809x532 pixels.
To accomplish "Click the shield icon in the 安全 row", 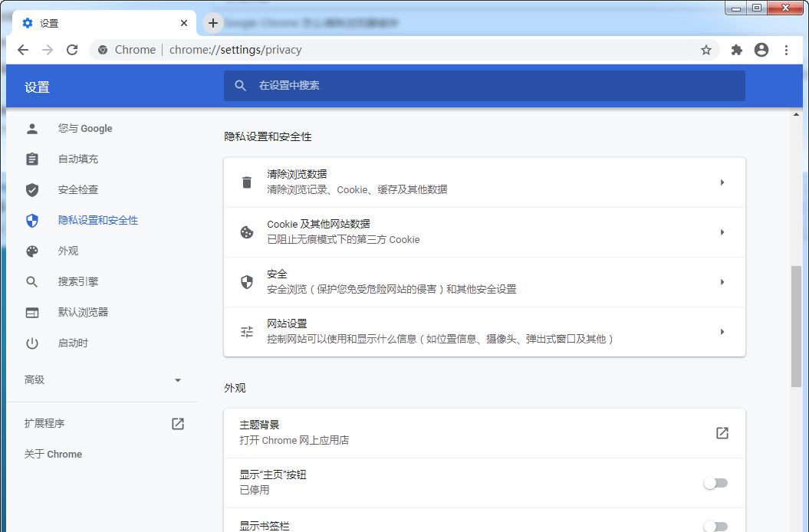I will coord(247,282).
